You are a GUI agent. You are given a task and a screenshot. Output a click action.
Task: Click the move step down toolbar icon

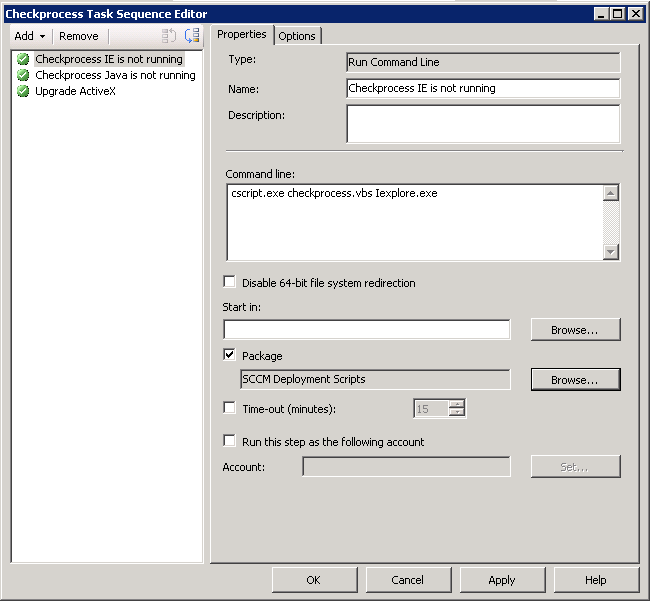tap(192, 36)
